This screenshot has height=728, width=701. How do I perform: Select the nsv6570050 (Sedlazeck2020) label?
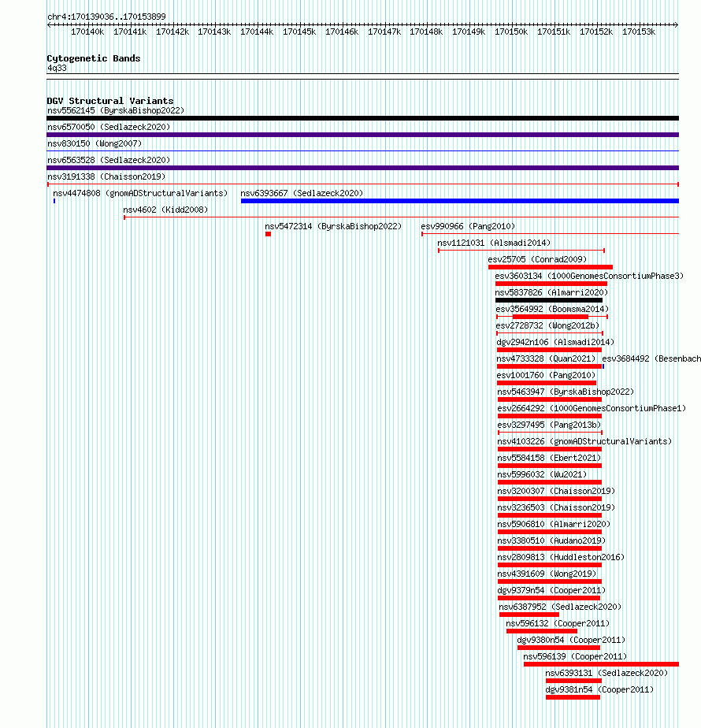coord(109,127)
